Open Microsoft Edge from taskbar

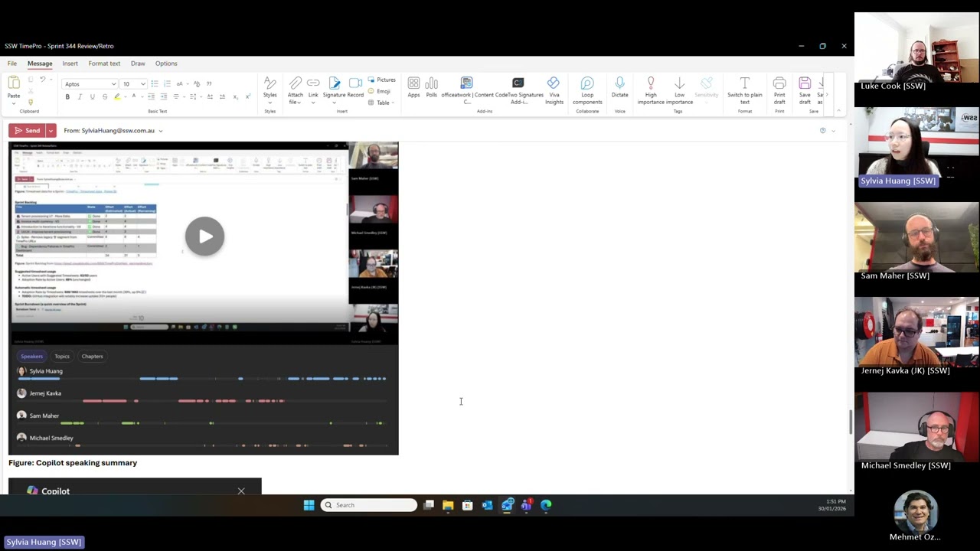click(x=546, y=505)
